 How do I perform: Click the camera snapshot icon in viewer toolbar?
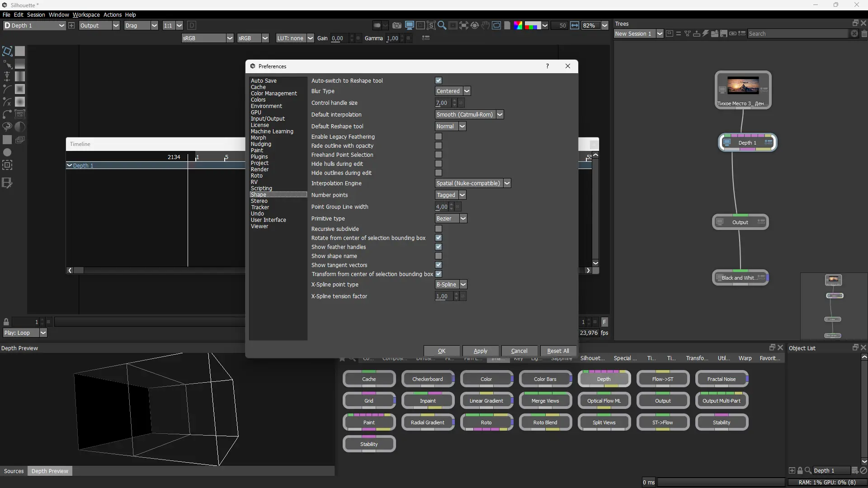click(396, 26)
